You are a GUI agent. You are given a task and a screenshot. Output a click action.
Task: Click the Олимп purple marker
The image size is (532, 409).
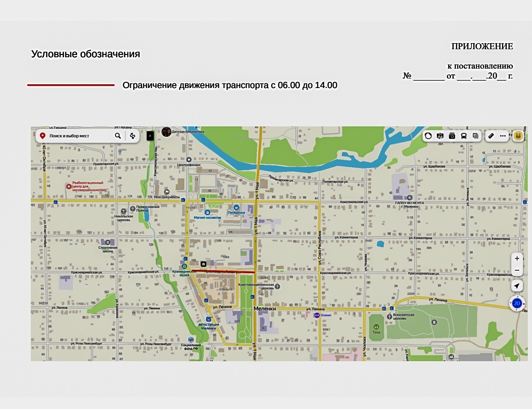click(317, 315)
